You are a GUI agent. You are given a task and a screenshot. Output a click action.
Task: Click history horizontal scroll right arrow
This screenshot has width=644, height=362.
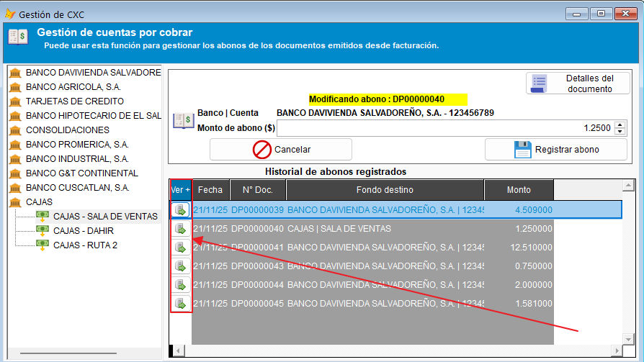pyautogui.click(x=617, y=351)
